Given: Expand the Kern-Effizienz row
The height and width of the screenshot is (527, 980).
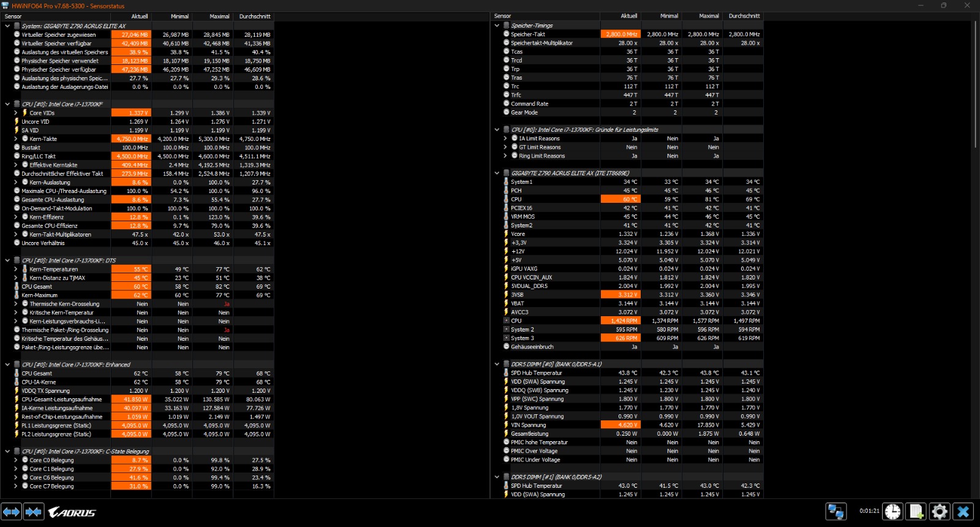Looking at the screenshot, I should pos(16,217).
